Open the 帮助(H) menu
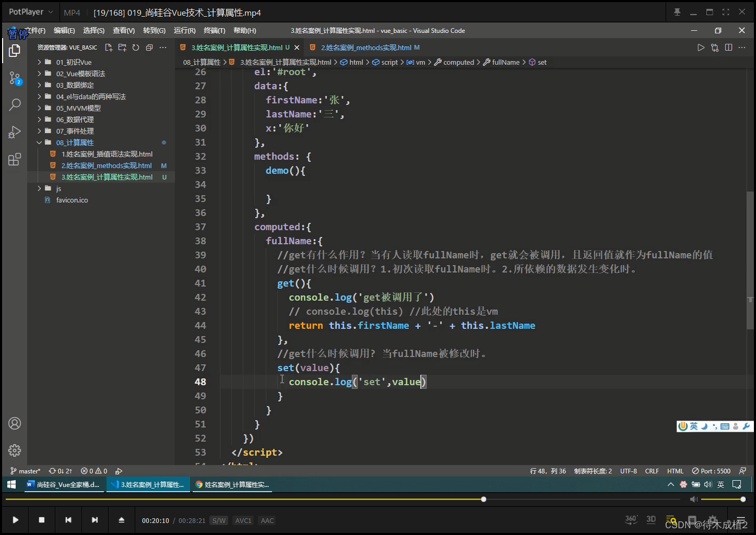 tap(245, 31)
